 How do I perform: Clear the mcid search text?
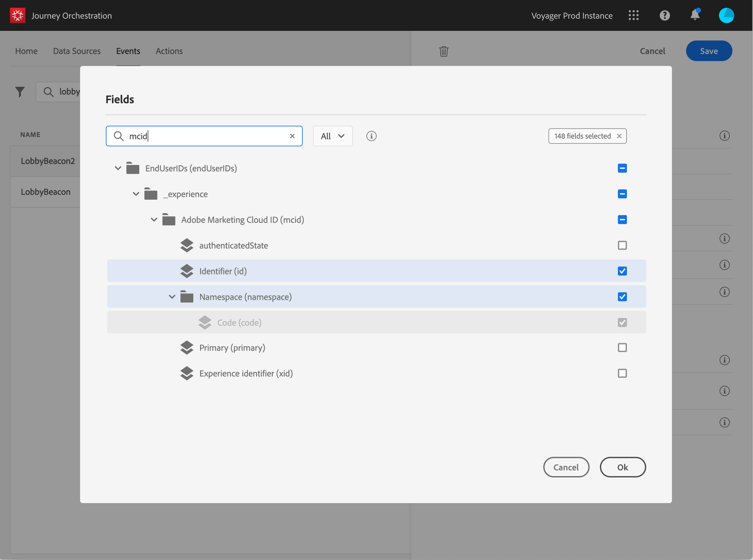[x=292, y=136]
